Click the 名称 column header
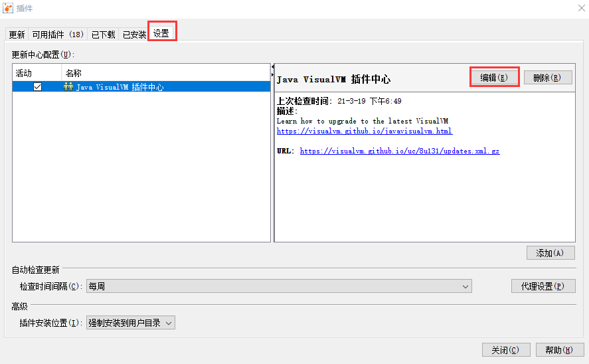The height and width of the screenshot is (364, 589). pyautogui.click(x=165, y=73)
